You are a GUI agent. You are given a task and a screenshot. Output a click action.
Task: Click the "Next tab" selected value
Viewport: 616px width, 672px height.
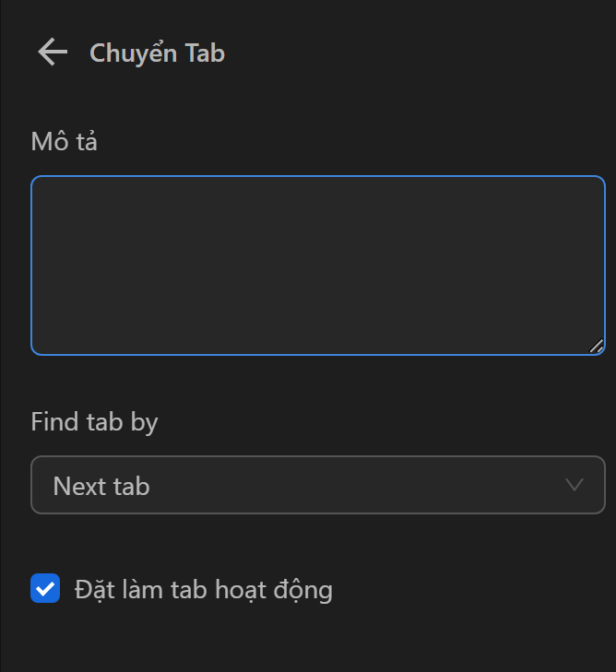pos(101,486)
